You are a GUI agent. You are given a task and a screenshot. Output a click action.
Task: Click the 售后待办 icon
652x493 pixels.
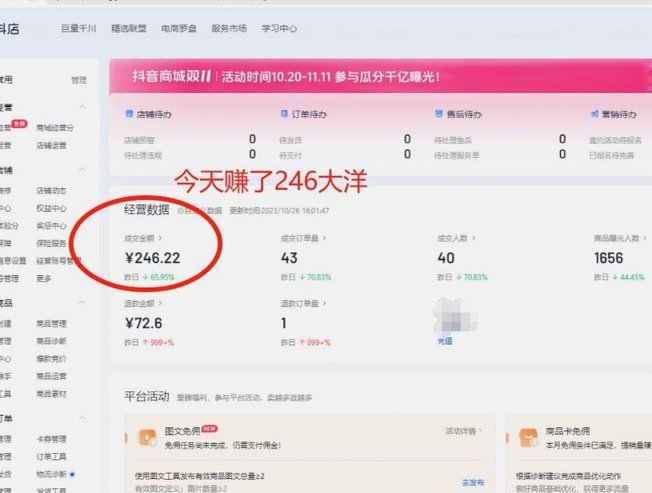pyautogui.click(x=439, y=113)
